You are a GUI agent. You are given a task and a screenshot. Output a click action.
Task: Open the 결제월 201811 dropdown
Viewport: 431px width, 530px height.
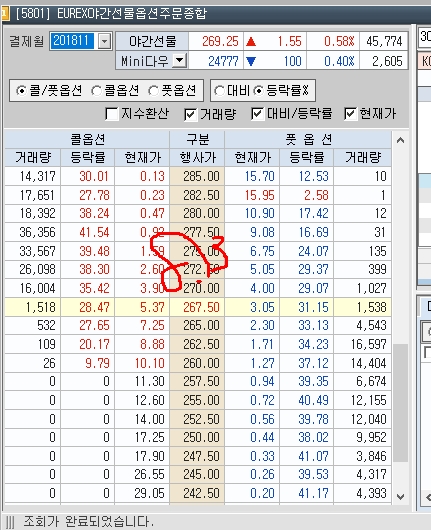click(105, 42)
